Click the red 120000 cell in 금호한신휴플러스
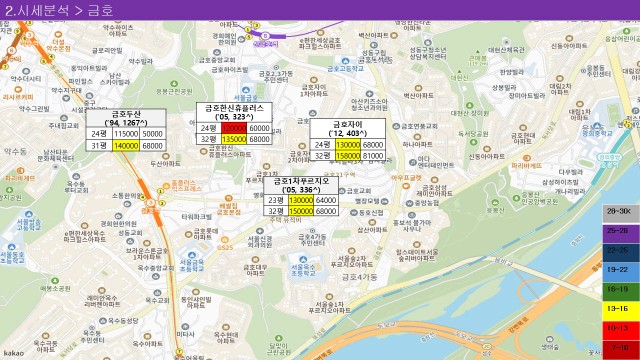The height and width of the screenshot is (360, 640). click(234, 128)
